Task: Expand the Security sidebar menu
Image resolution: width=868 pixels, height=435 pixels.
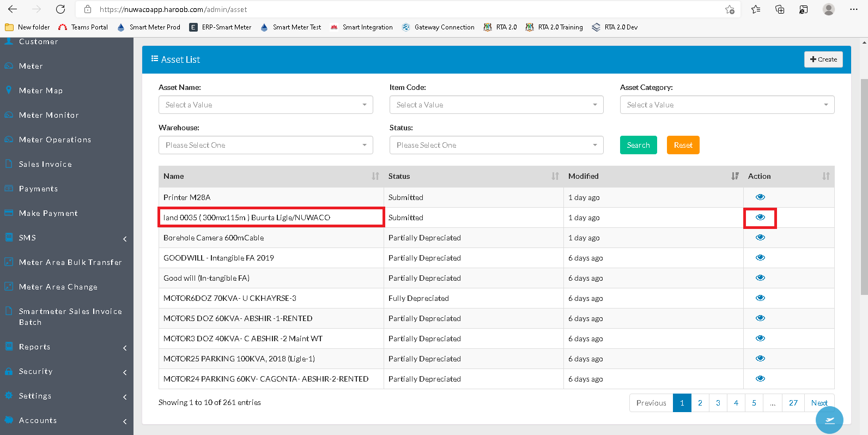Action: [x=66, y=371]
